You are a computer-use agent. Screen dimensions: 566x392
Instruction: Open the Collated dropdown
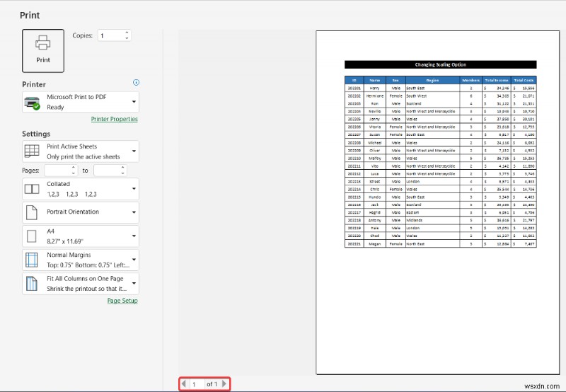81,189
